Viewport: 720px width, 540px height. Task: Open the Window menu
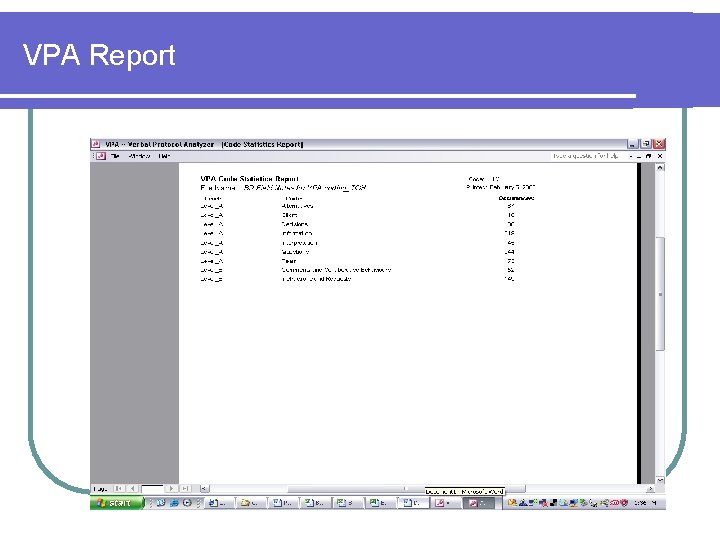[x=139, y=156]
